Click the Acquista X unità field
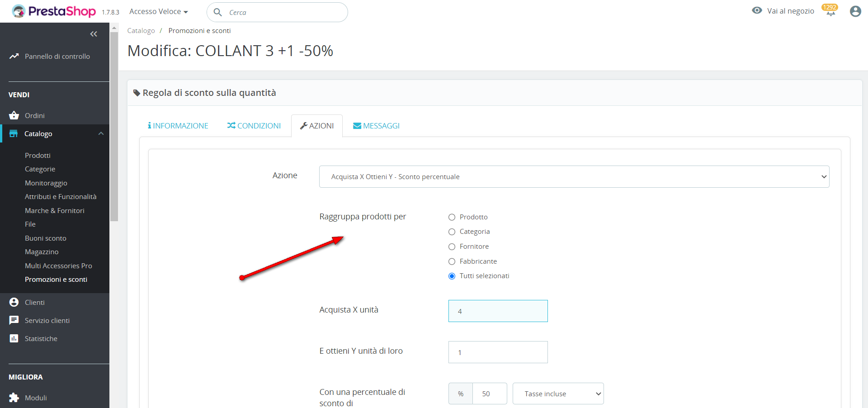 pyautogui.click(x=498, y=311)
